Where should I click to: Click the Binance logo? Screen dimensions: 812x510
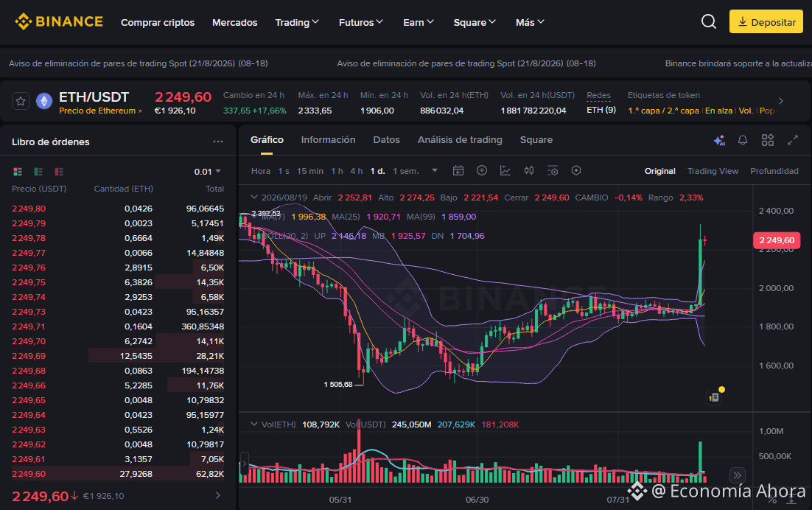58,22
